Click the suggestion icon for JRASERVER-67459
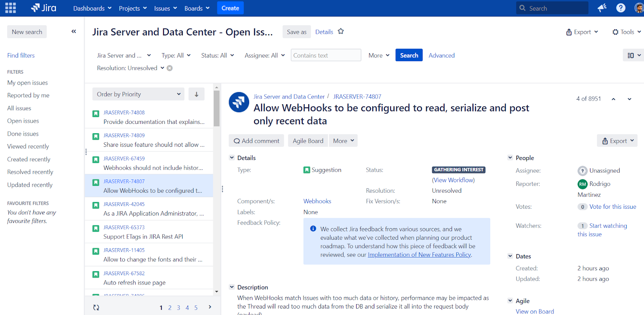 click(96, 159)
